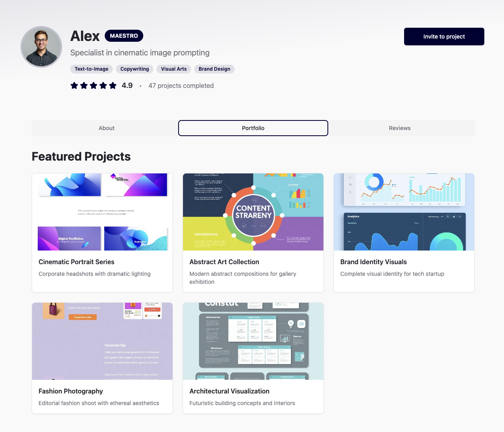The image size is (504, 432).
Task: Click the Copywriting skill tag
Action: pyautogui.click(x=135, y=69)
